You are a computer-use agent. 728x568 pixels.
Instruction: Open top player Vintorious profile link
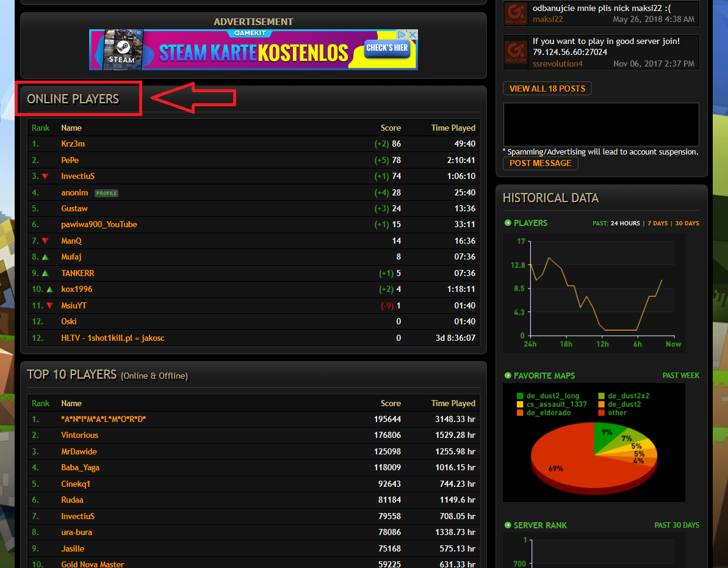pyautogui.click(x=80, y=435)
